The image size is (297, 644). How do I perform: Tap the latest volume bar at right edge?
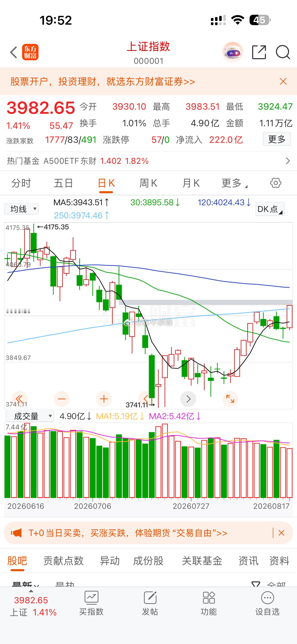[x=289, y=473]
